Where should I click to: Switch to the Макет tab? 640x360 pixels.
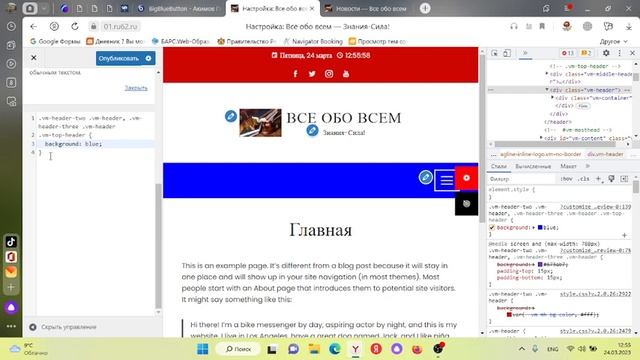pyautogui.click(x=568, y=166)
